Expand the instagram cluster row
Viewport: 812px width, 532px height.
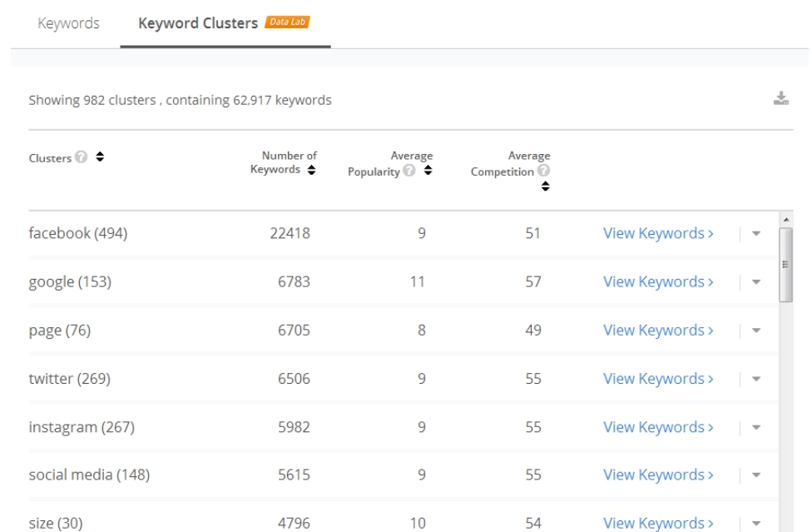coord(756,427)
